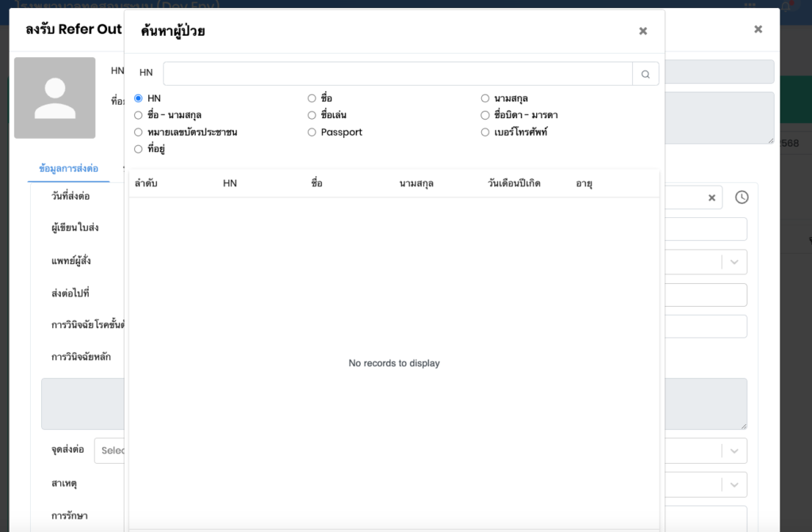Viewport: 812px width, 532px height.
Task: Select the ชื่อ radio option
Action: point(312,98)
